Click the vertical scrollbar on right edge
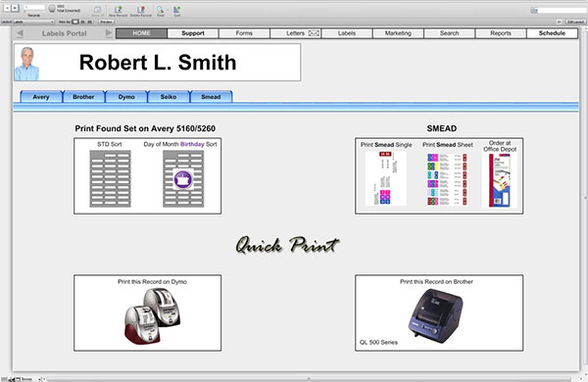 pyautogui.click(x=585, y=199)
